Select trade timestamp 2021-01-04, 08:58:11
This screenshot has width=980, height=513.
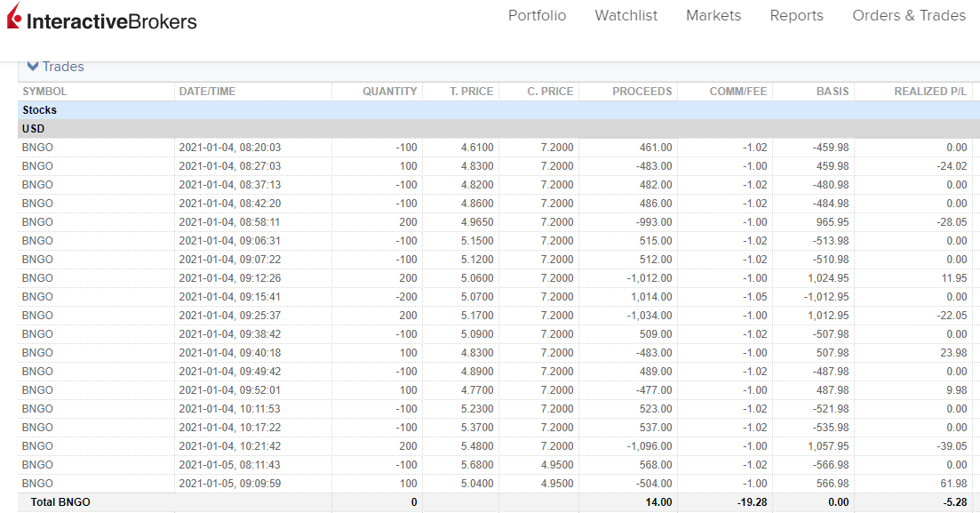230,222
